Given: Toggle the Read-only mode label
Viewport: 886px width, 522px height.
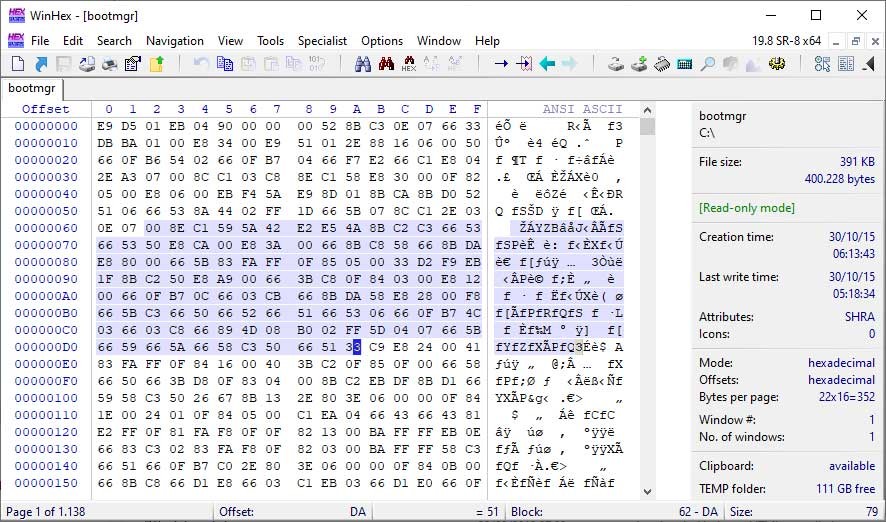Looking at the screenshot, I should pos(747,208).
